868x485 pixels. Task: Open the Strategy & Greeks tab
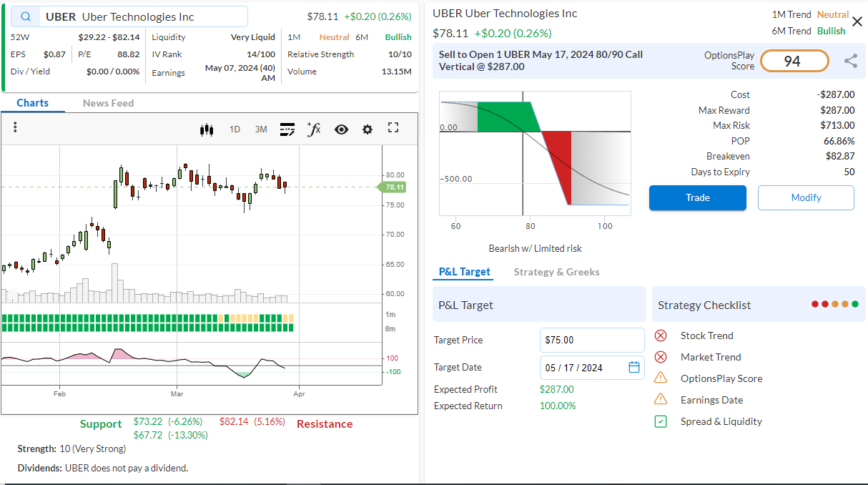coord(556,272)
